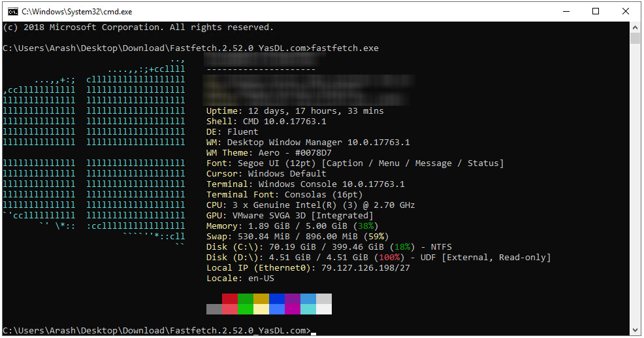Click the magenta color block
This screenshot has height=338, width=644.
coord(293,309)
